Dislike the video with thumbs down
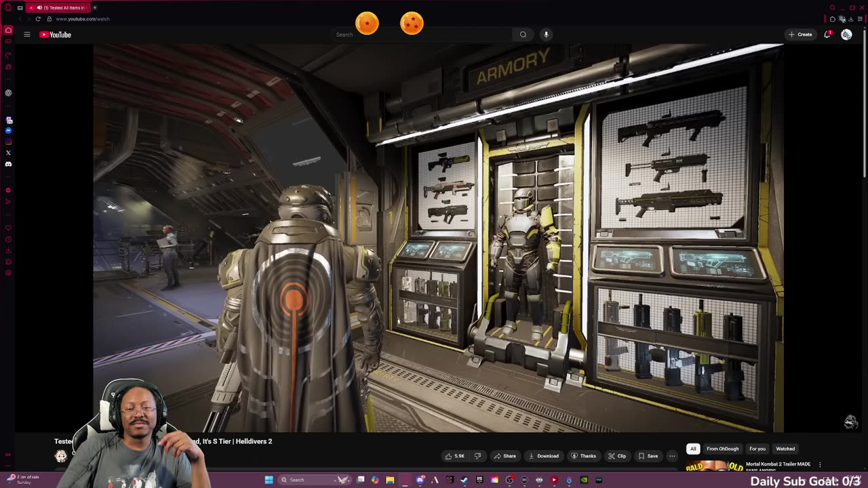The image size is (868, 488). [x=477, y=456]
